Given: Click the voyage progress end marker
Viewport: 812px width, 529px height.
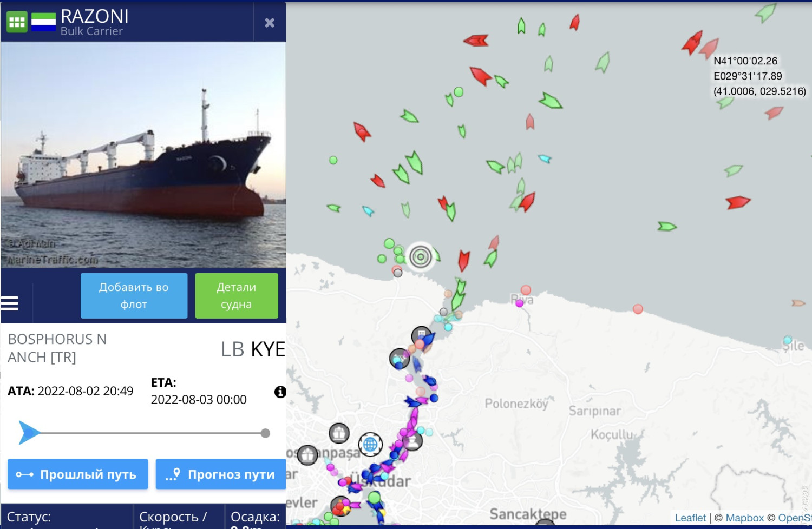Looking at the screenshot, I should click(265, 433).
